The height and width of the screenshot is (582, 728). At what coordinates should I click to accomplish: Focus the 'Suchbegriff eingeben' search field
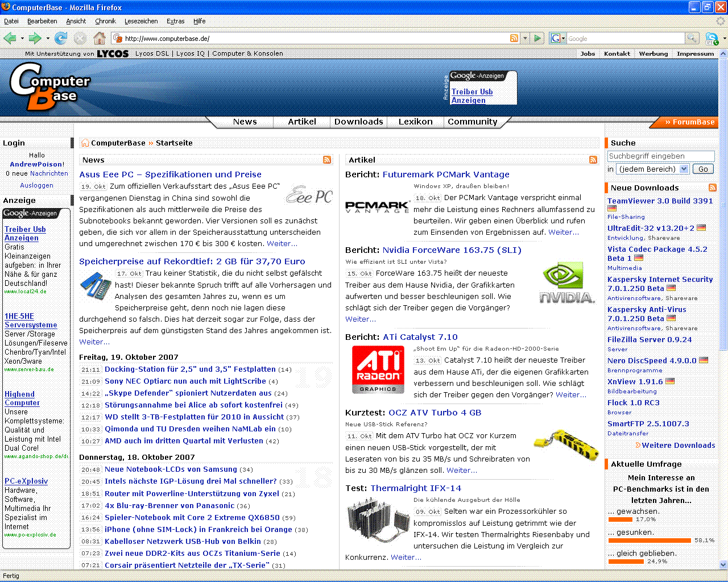(661, 156)
